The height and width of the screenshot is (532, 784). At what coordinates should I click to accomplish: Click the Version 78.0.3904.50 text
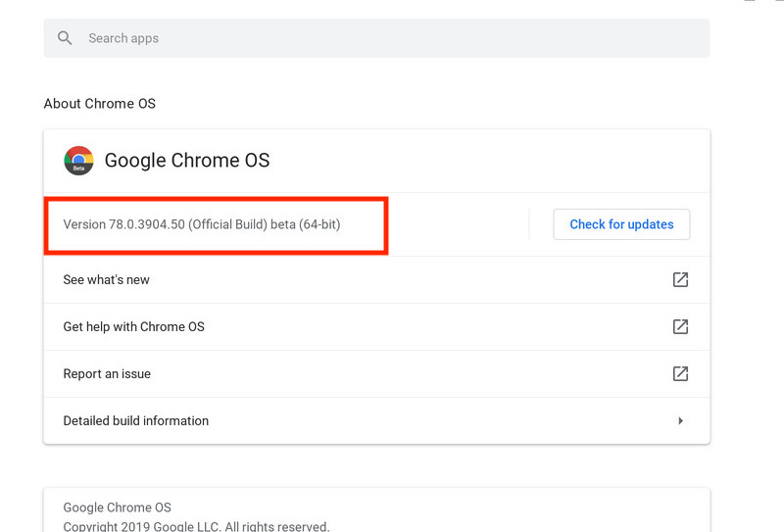(202, 224)
